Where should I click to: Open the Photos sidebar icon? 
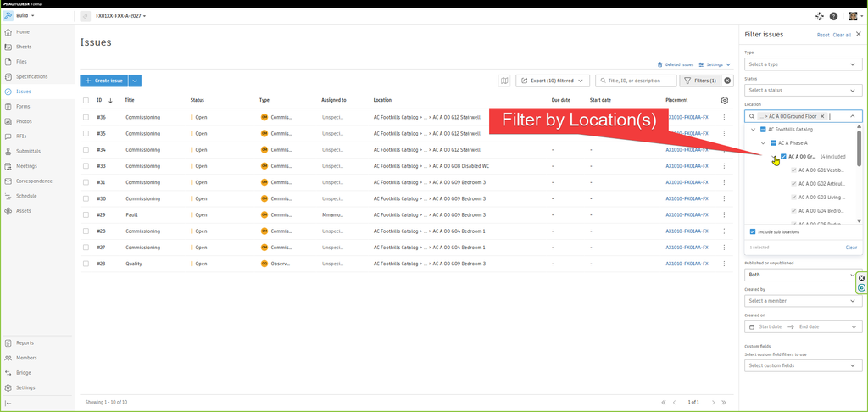(8, 121)
